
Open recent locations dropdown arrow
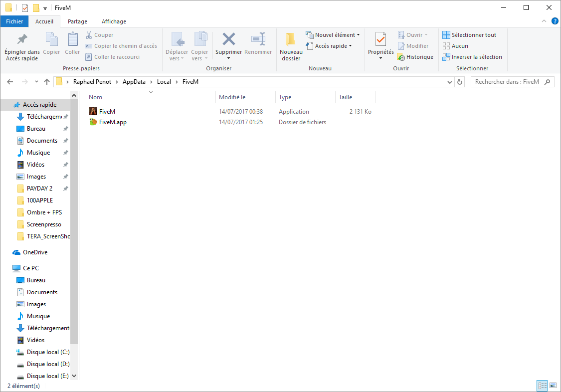tap(36, 82)
